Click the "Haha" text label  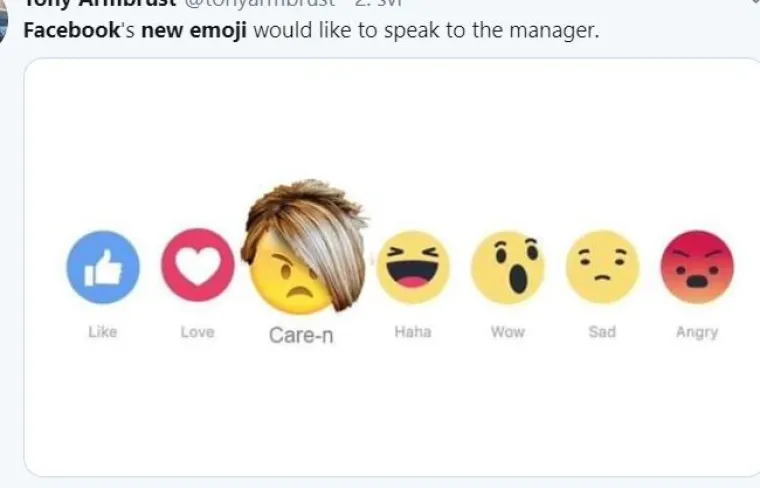click(x=412, y=332)
